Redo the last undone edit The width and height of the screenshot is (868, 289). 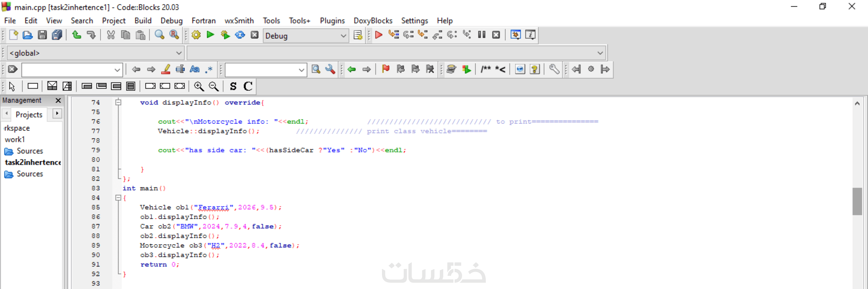coord(91,35)
